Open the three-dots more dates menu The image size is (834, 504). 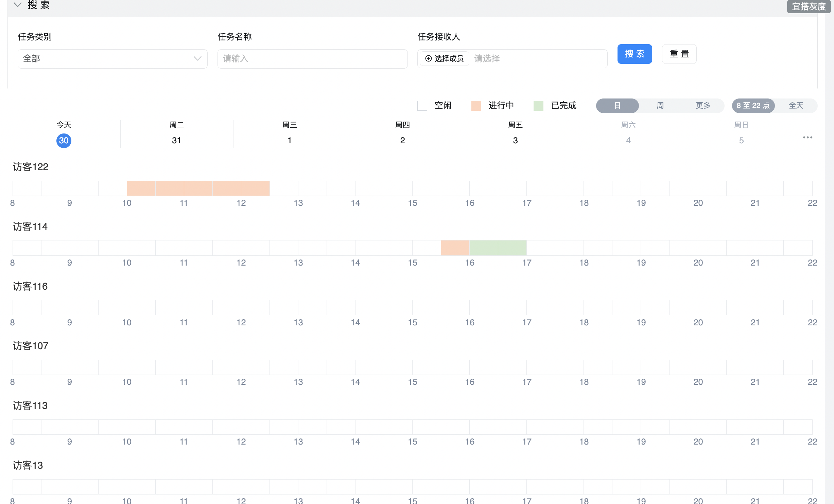pyautogui.click(x=807, y=137)
